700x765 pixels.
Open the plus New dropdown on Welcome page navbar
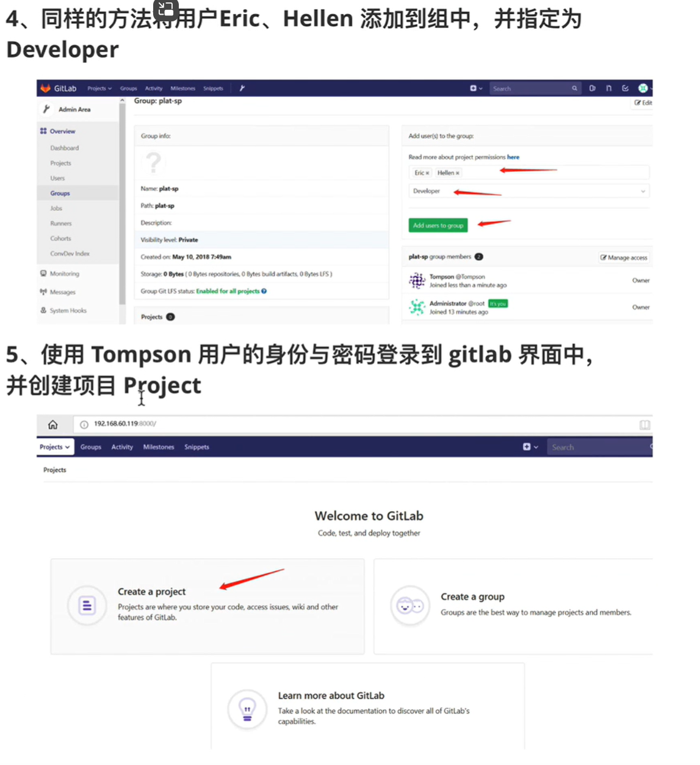(530, 447)
